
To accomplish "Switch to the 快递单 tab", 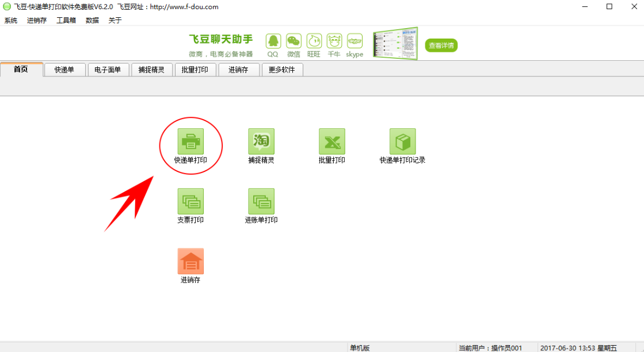I will [65, 70].
